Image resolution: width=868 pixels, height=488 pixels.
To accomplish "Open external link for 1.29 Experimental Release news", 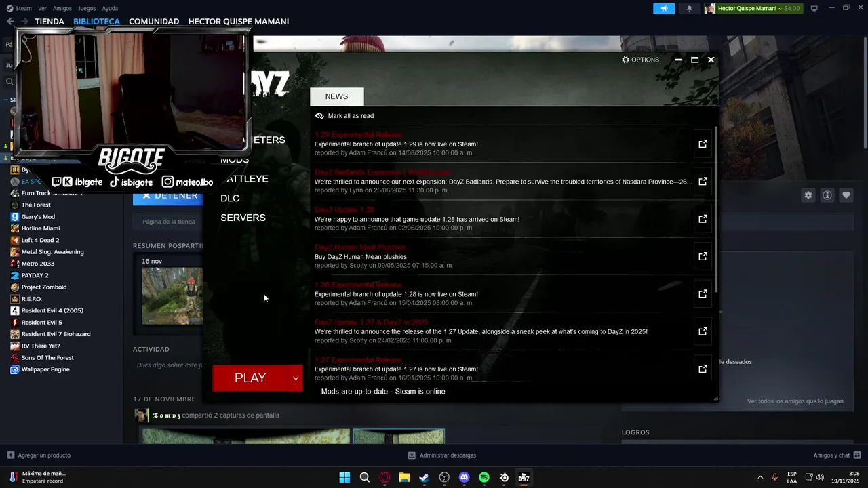I will pos(703,144).
